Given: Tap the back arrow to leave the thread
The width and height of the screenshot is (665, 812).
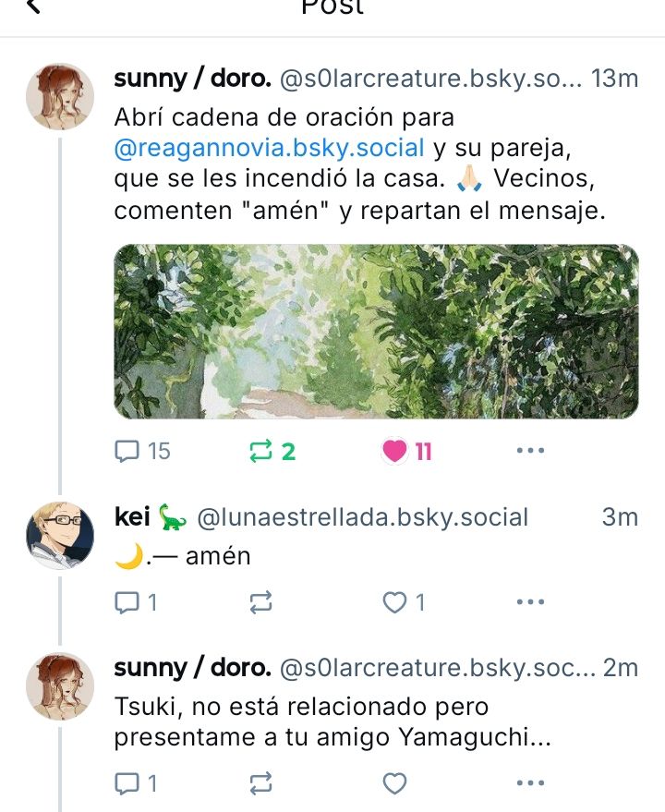Looking at the screenshot, I should click(33, 8).
